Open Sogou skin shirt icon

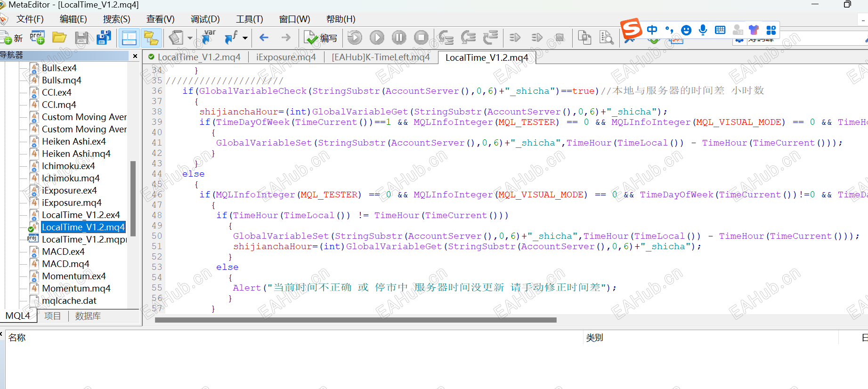[x=754, y=30]
